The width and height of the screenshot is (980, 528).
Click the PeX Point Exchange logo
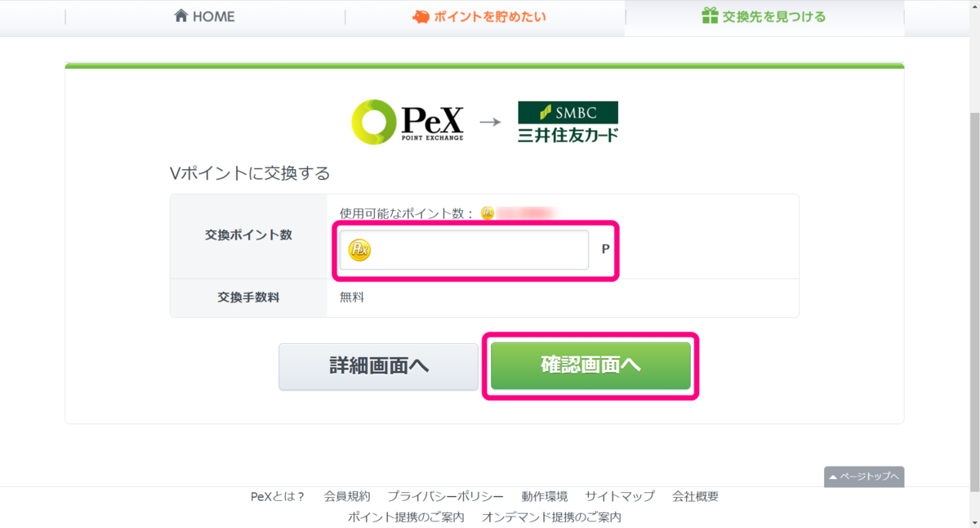[x=408, y=123]
